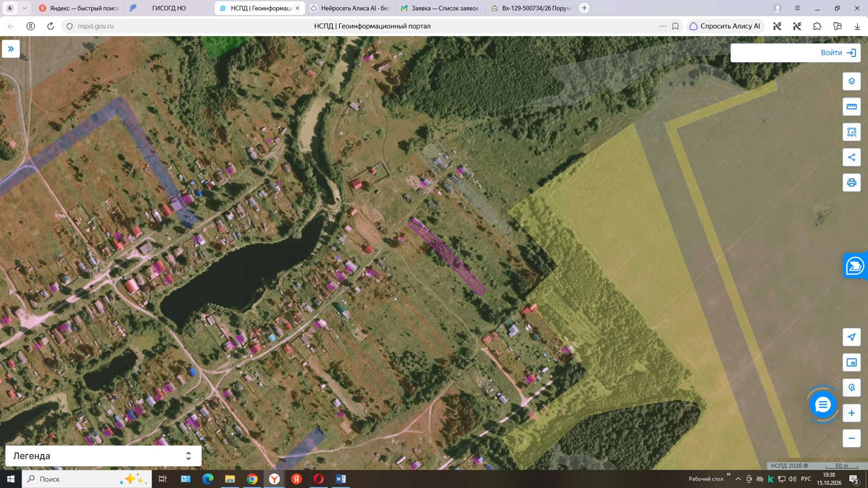This screenshot has width=868, height=488.
Task: Click the nspd.gov.ru address field
Action: coord(95,26)
